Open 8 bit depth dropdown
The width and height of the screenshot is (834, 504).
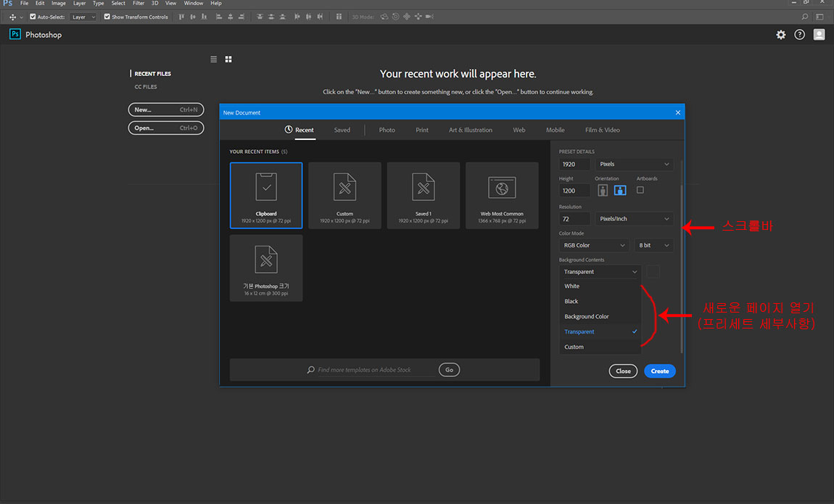click(653, 245)
